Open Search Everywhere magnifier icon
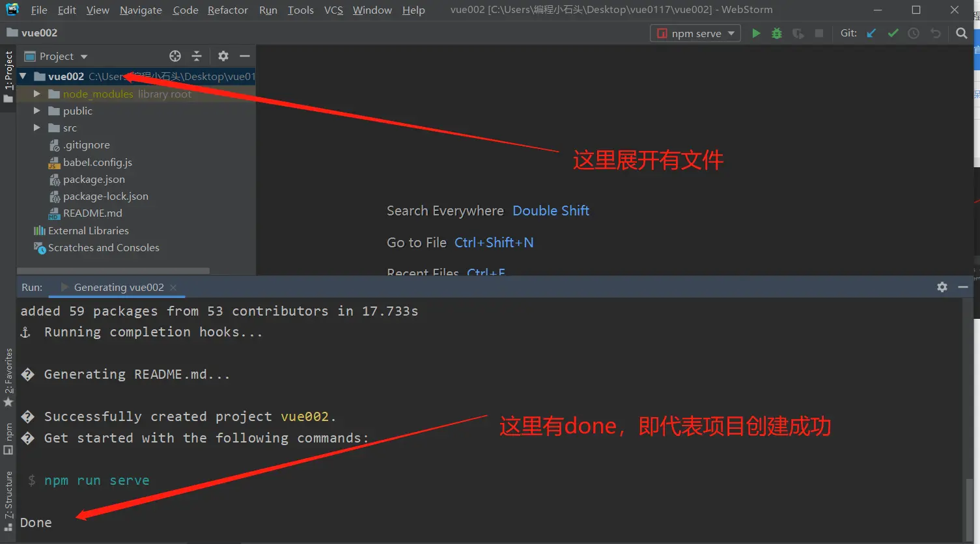Viewport: 980px width, 544px height. [962, 33]
